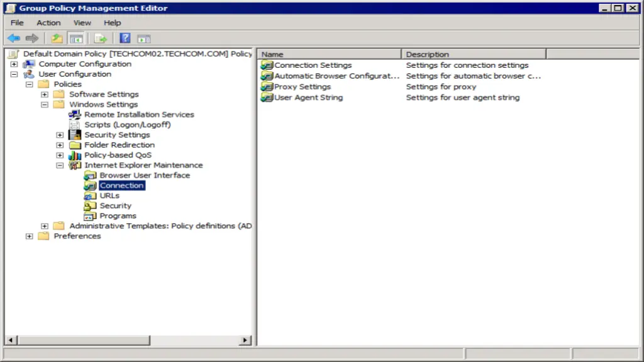Toggle the Show/Hide Console Tree icon

(76, 39)
